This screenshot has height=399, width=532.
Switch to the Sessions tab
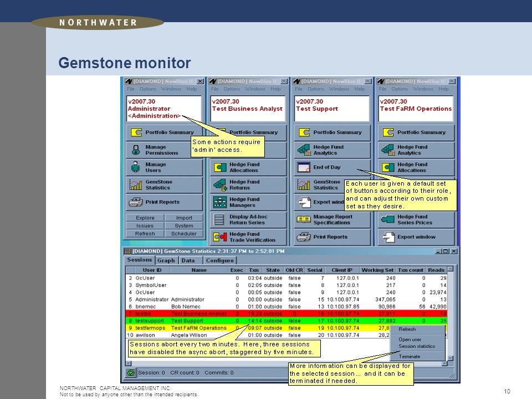point(140,260)
